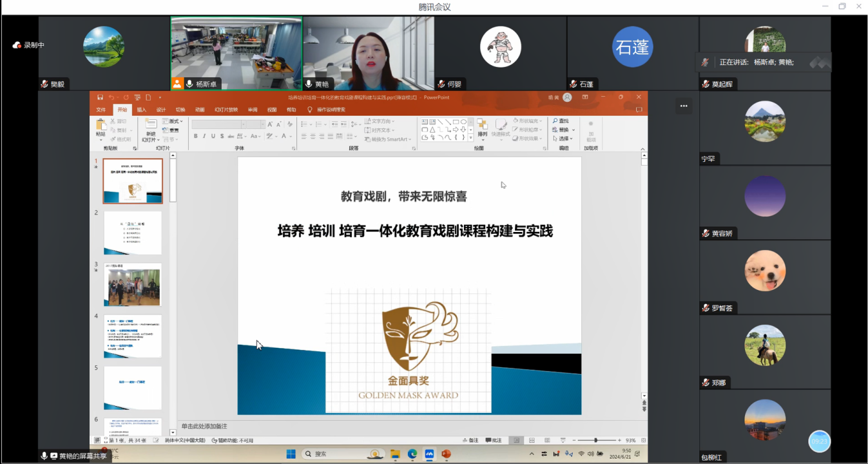
Task: Open Microsoft Edge from the taskbar
Action: click(x=412, y=454)
